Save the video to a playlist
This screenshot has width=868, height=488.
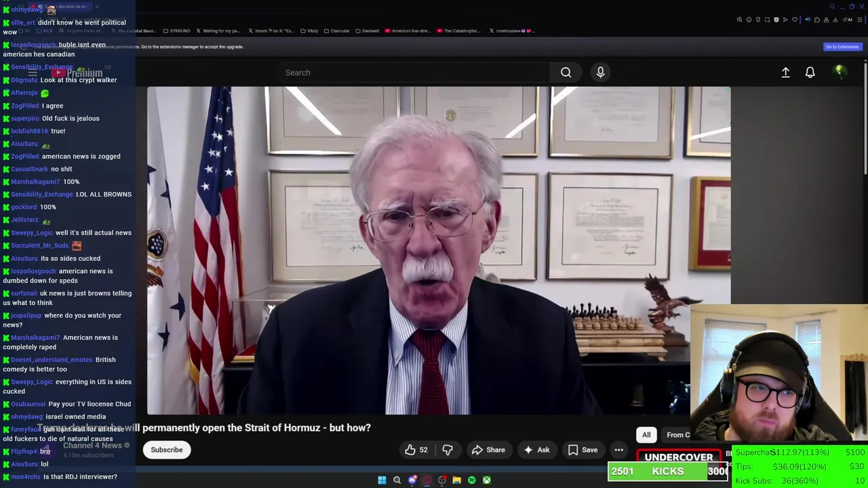(x=583, y=449)
